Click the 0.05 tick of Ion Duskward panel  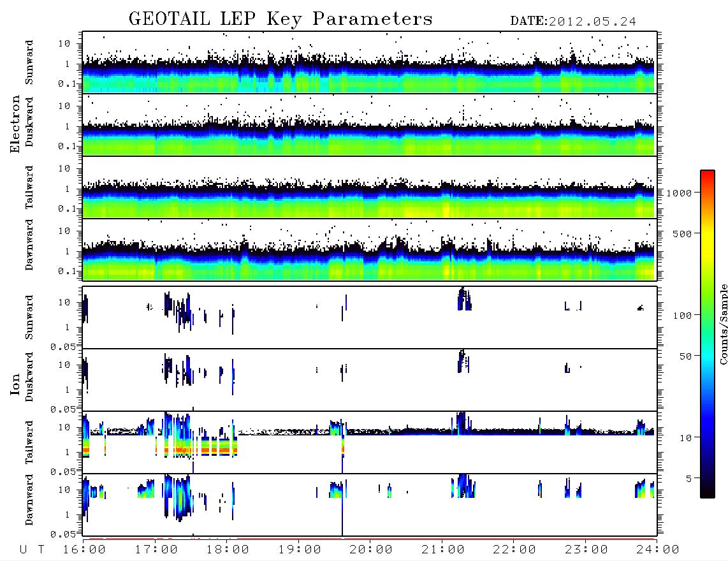(63, 409)
